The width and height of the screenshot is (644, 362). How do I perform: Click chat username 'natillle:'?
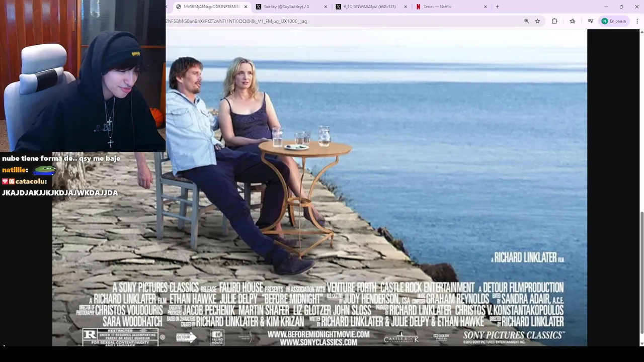pyautogui.click(x=15, y=170)
